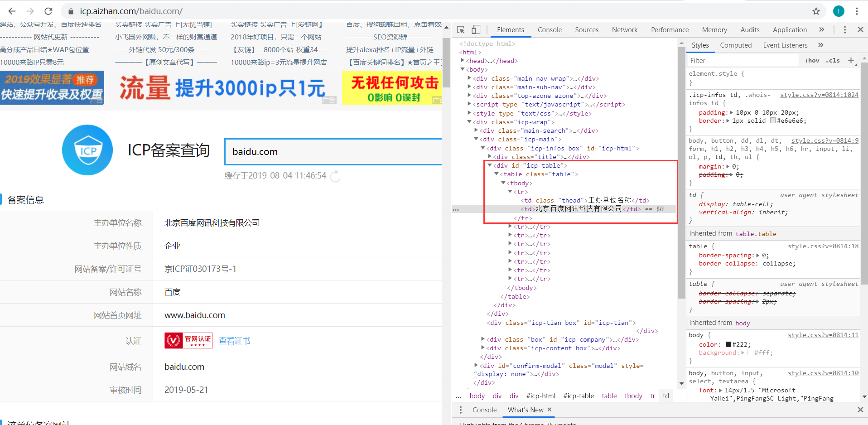Click the ICP shield logo

(87, 150)
